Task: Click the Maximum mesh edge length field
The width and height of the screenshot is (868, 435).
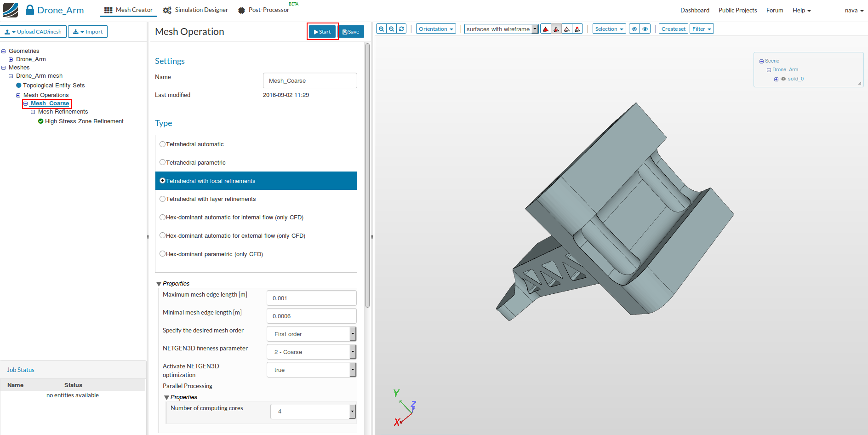Action: [x=311, y=298]
